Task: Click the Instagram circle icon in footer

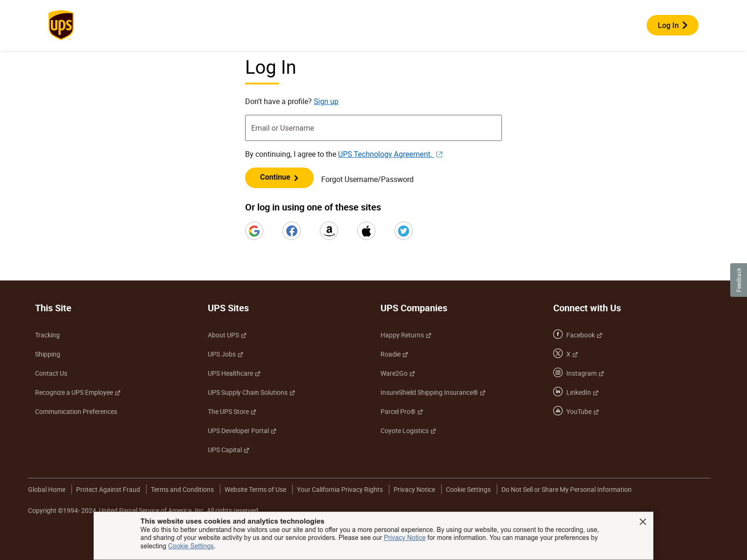Action: click(x=558, y=372)
